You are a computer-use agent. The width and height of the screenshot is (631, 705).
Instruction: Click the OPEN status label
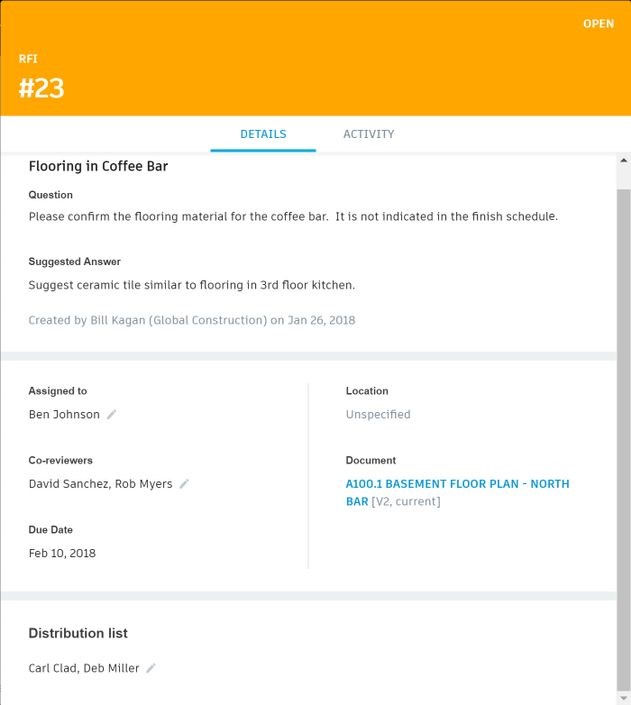[x=598, y=24]
